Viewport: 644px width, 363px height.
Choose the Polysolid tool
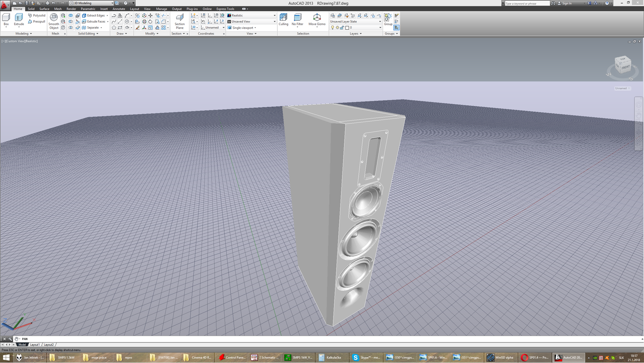37,16
